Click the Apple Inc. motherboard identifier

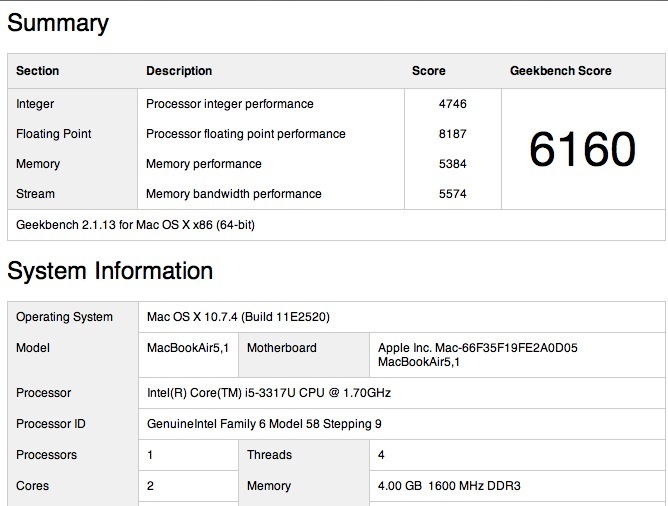(478, 355)
